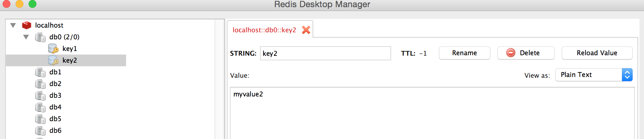
Task: Click inside the myvalue2 value text area
Action: coord(432,113)
